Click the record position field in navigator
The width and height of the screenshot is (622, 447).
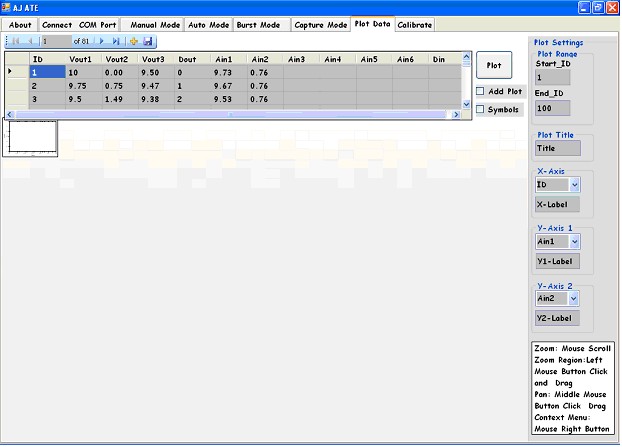click(57, 41)
